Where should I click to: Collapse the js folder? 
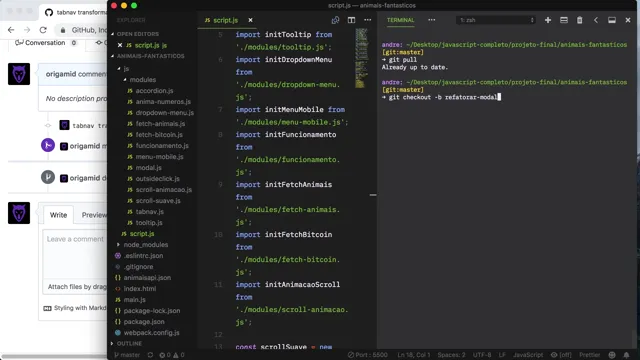point(126,69)
